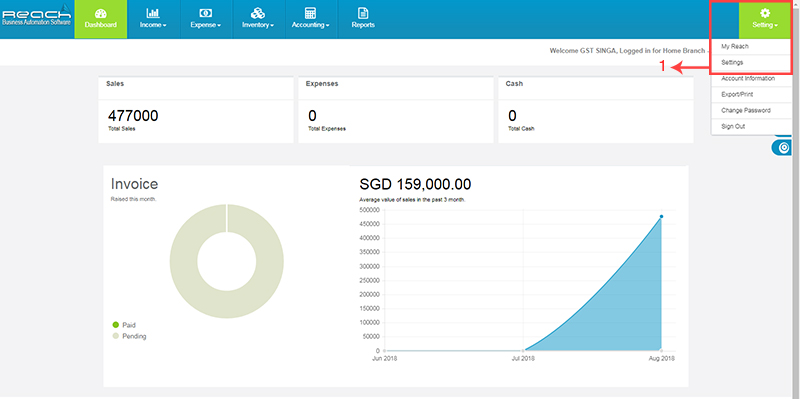Click the Jul 2018 axis label
Image resolution: width=800 pixels, height=399 pixels.
click(x=523, y=359)
